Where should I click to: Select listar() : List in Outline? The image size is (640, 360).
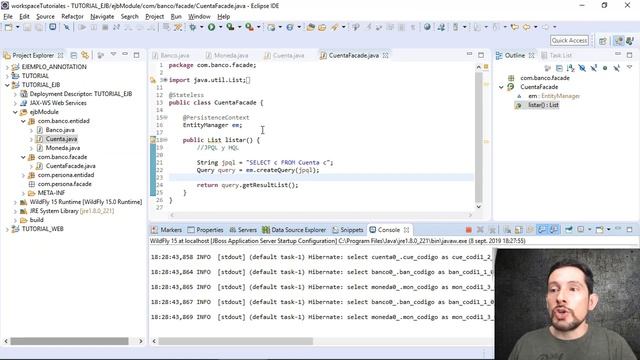coord(543,105)
